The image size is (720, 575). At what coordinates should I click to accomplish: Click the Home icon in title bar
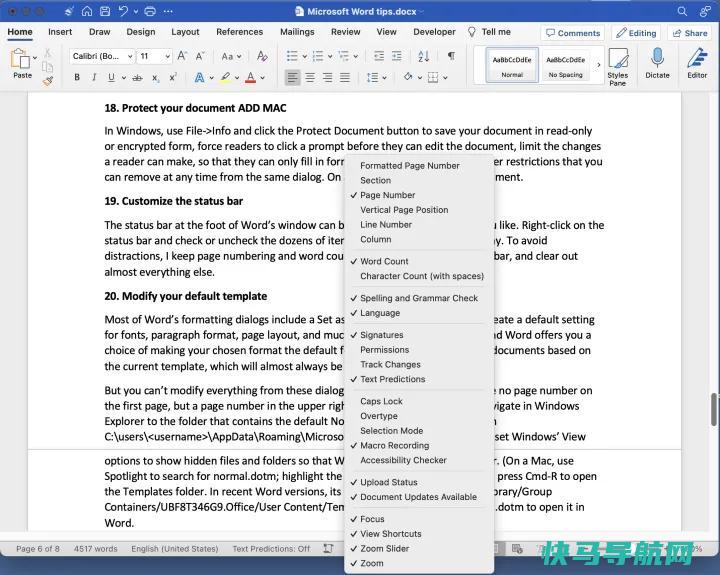[86, 11]
